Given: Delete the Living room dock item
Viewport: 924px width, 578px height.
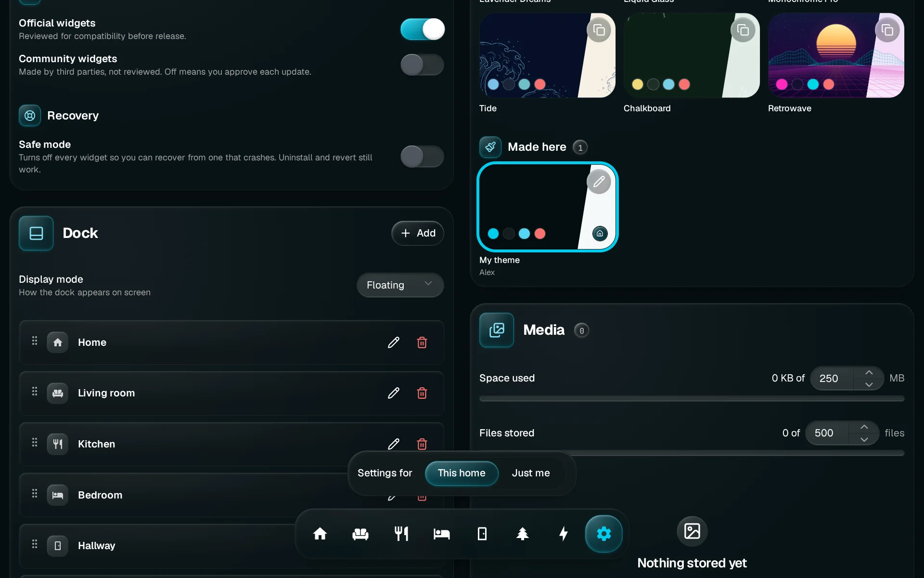Looking at the screenshot, I should click(x=422, y=393).
